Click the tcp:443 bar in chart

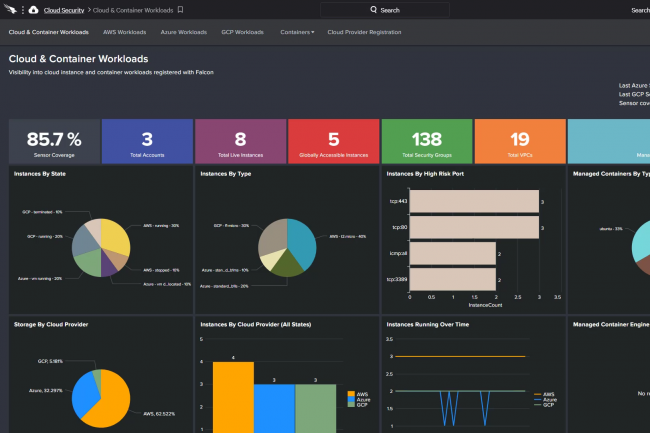pyautogui.click(x=474, y=201)
